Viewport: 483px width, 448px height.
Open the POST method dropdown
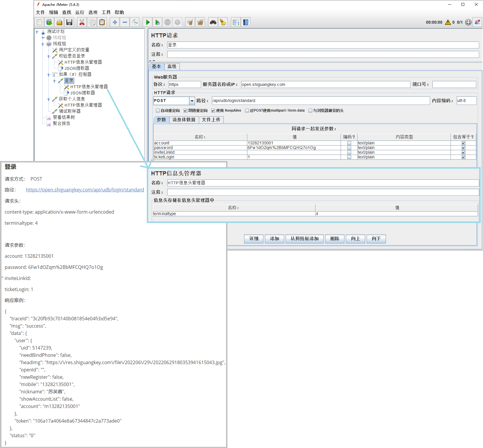[192, 101]
